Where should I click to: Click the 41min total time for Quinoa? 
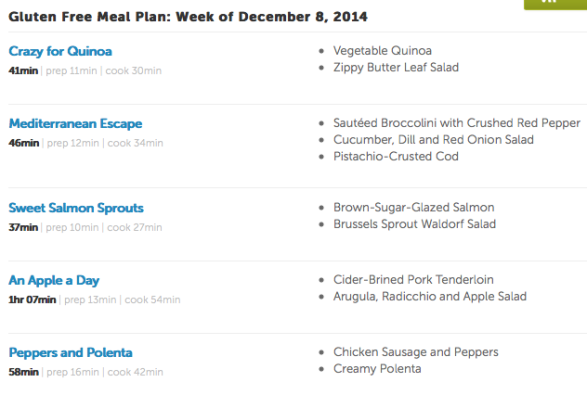[23, 70]
